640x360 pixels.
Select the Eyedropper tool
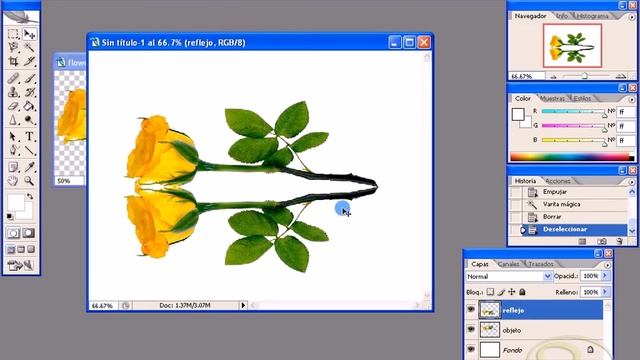pos(29,167)
